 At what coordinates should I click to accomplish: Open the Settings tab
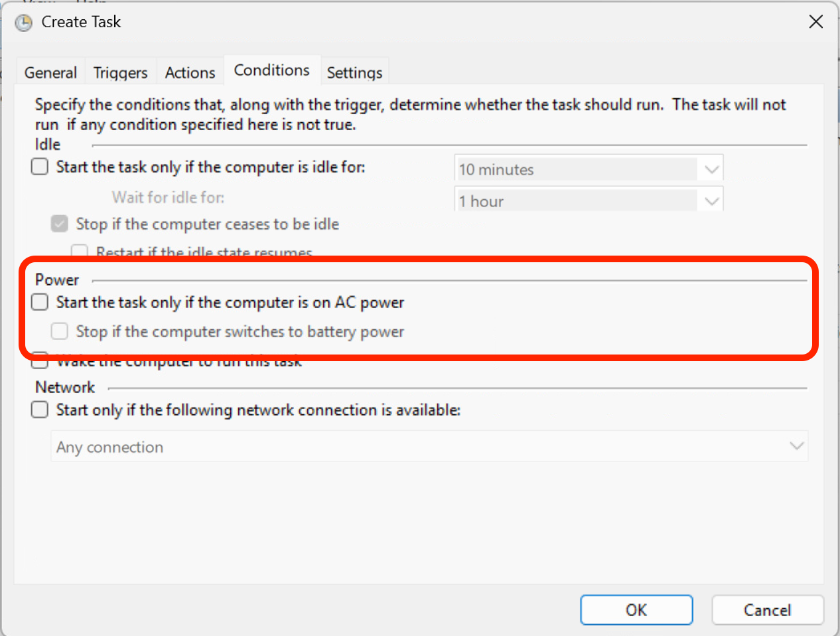[x=354, y=72]
